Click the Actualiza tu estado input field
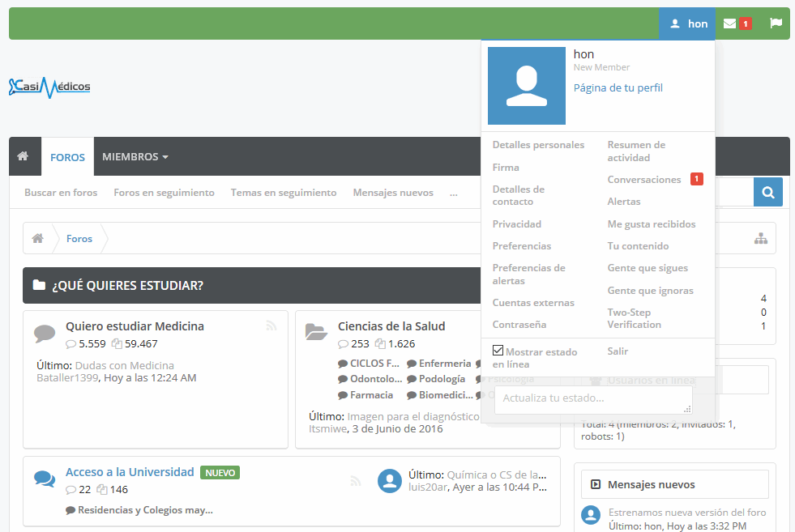This screenshot has height=532, width=795. 593,400
